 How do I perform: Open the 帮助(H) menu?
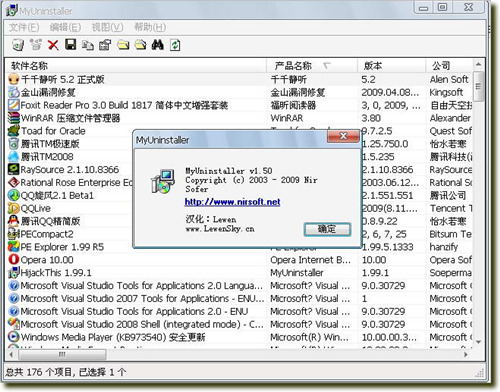[x=150, y=27]
